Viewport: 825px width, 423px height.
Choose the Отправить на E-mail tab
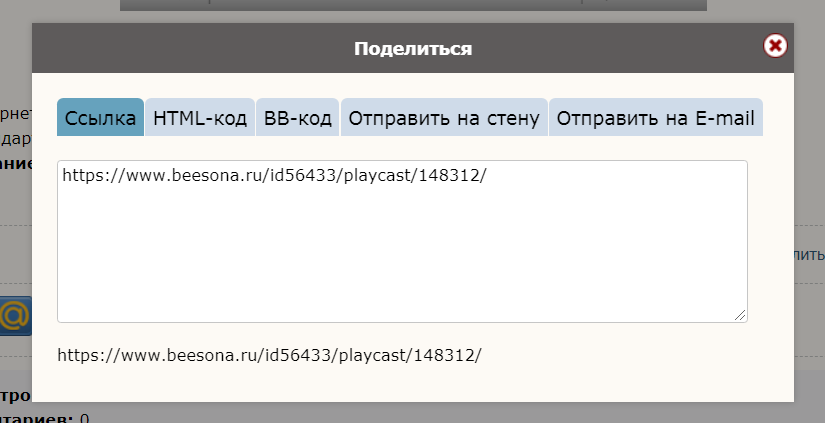point(655,118)
